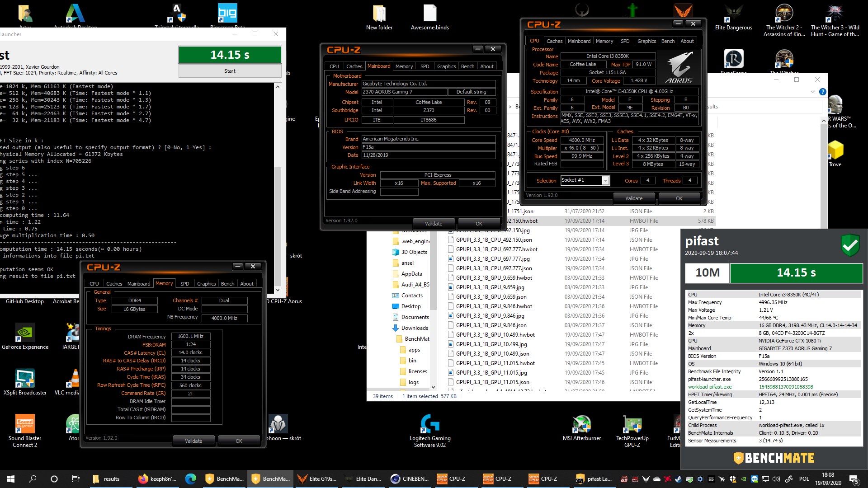
Task: Launch Elite Dangerous desktop shortcut
Action: [733, 17]
